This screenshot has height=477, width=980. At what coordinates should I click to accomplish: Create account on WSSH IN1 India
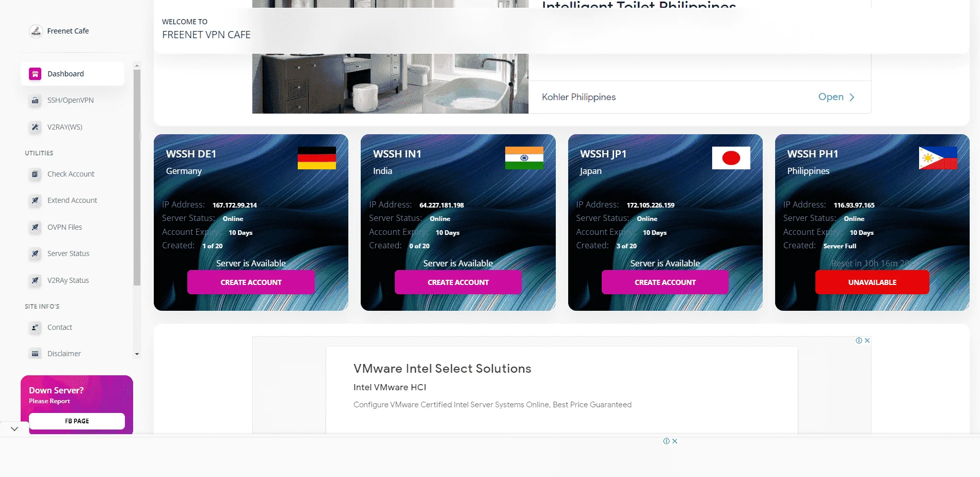pyautogui.click(x=458, y=282)
